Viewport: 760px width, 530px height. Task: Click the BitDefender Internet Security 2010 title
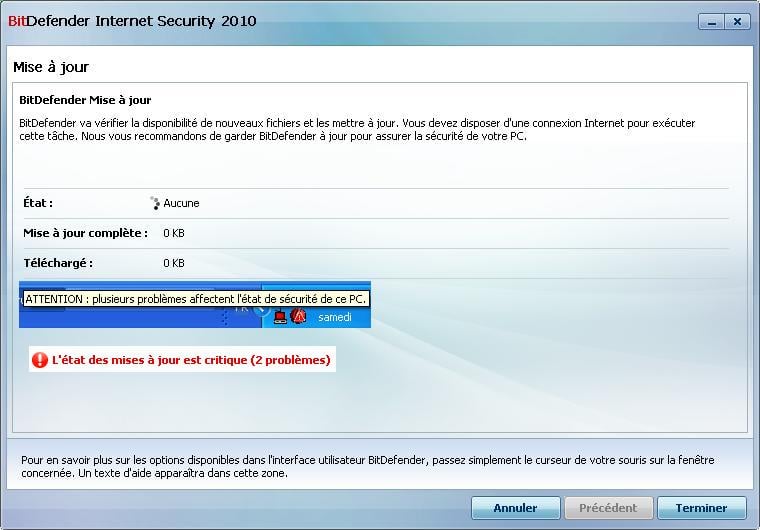click(132, 21)
